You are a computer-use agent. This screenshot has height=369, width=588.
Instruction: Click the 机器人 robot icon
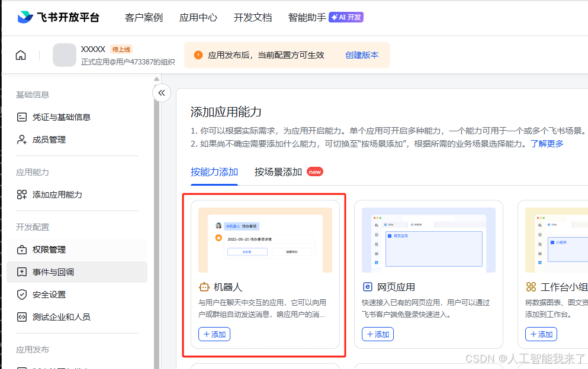point(204,287)
